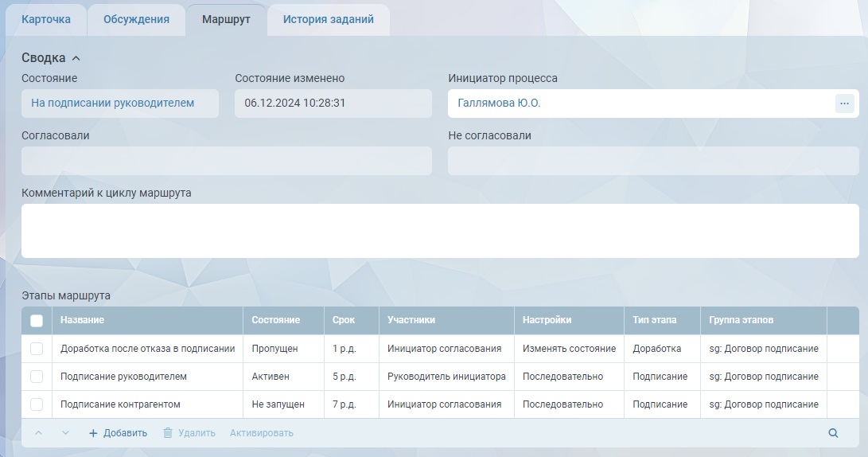Click the Комментарий к циклу маршрута field

[440, 231]
